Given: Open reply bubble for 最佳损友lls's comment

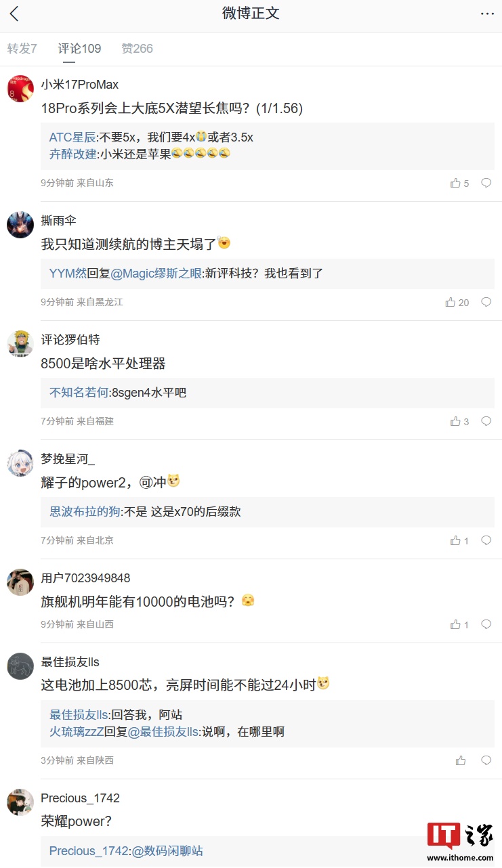Looking at the screenshot, I should [486, 760].
